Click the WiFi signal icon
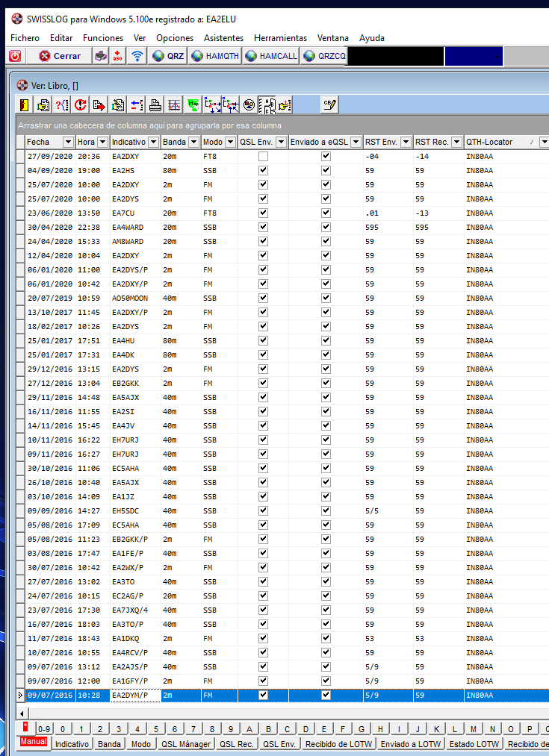 click(137, 56)
